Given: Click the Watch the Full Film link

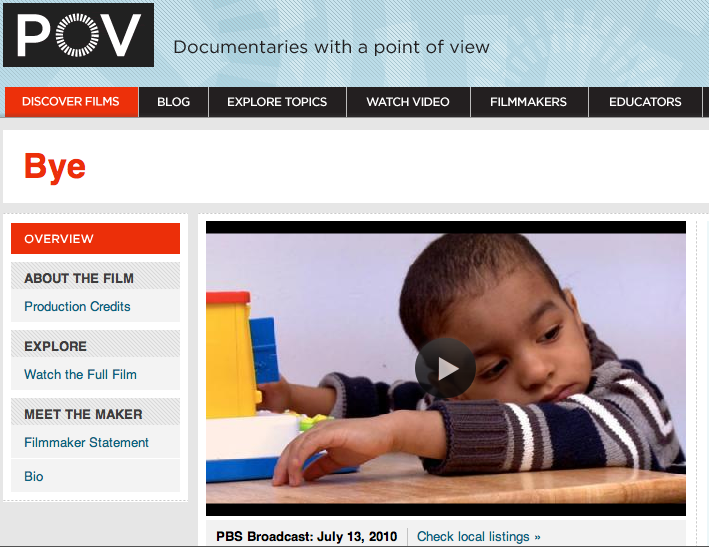Looking at the screenshot, I should coord(80,374).
